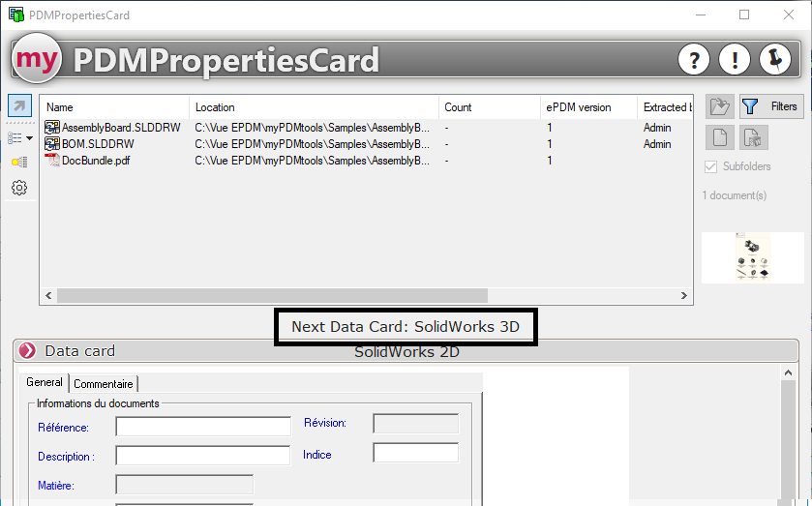The height and width of the screenshot is (506, 812).
Task: Toggle the Subfolders checkbox
Action: tap(712, 166)
